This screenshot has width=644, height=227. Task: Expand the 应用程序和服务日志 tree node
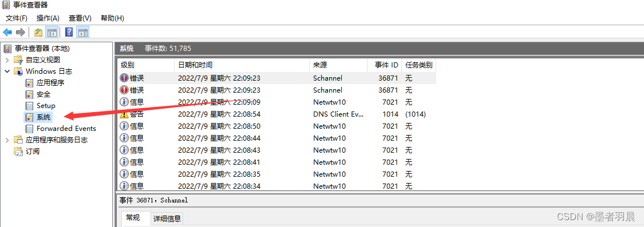tap(7, 140)
